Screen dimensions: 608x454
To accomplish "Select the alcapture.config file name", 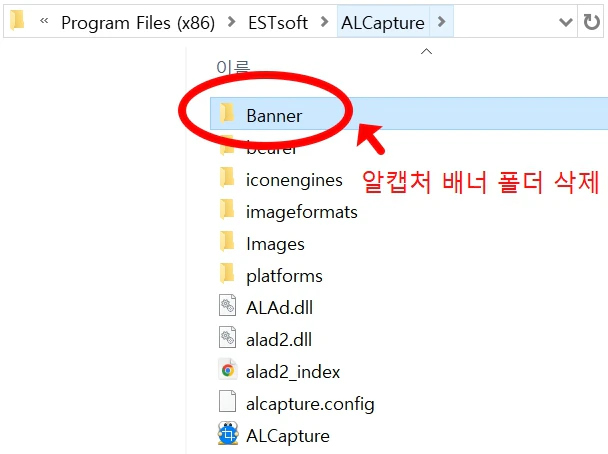I will (x=310, y=404).
